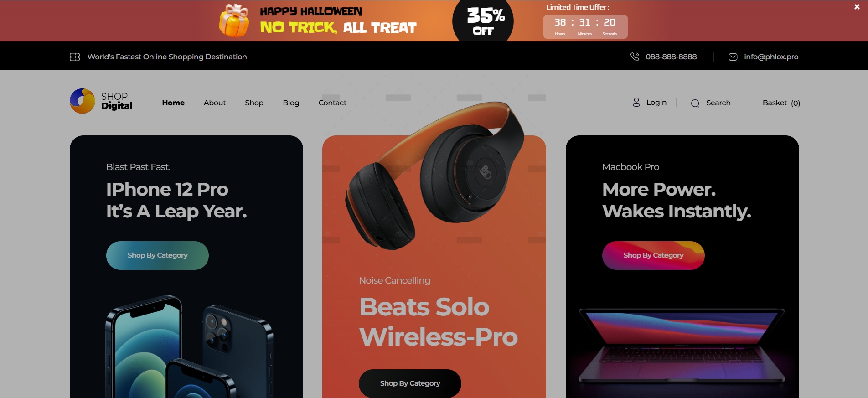Call the 088-888-8888 phone link

[x=671, y=57]
